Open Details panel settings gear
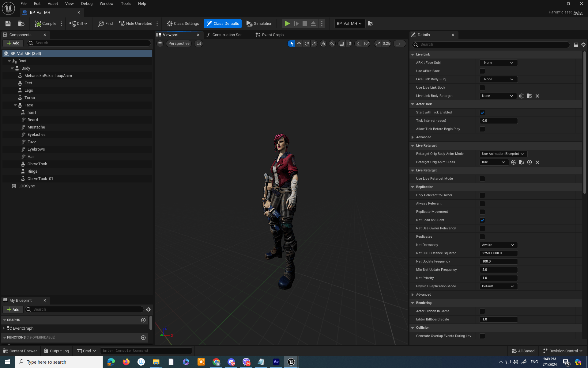The width and height of the screenshot is (588, 368). [x=583, y=45]
